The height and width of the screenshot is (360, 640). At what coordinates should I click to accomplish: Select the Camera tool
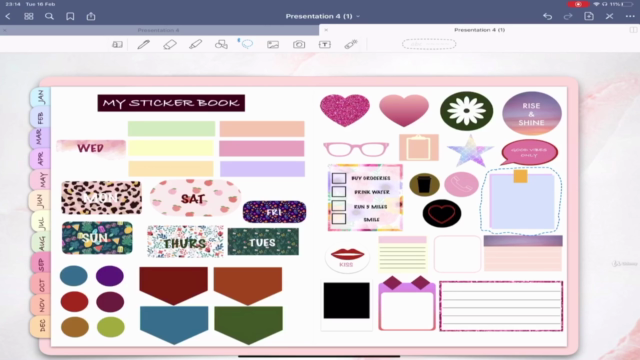299,44
